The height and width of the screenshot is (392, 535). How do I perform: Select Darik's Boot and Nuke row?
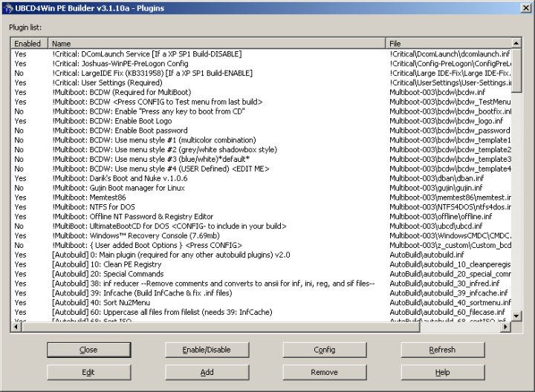261,178
